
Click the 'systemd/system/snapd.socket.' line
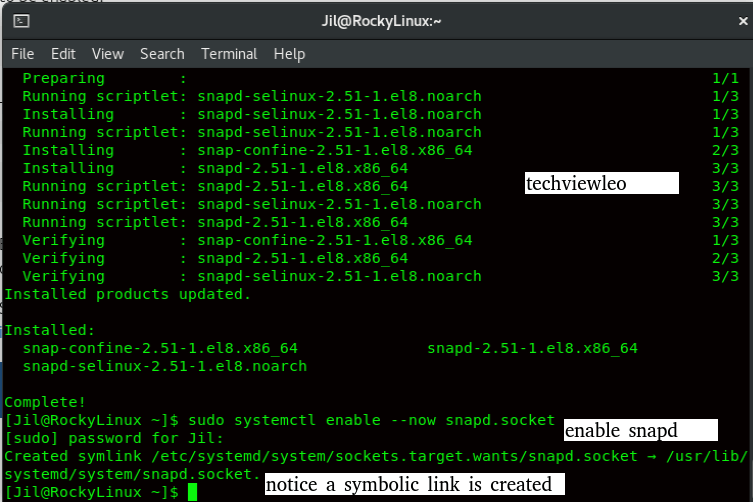point(133,474)
